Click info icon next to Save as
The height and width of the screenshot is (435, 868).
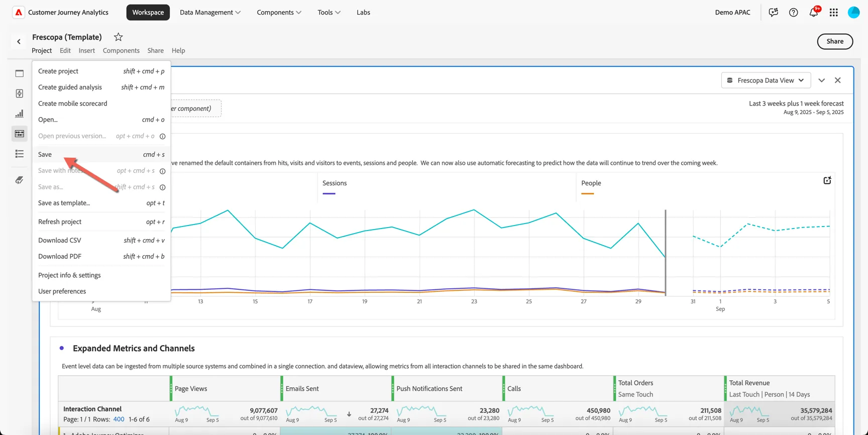(162, 187)
